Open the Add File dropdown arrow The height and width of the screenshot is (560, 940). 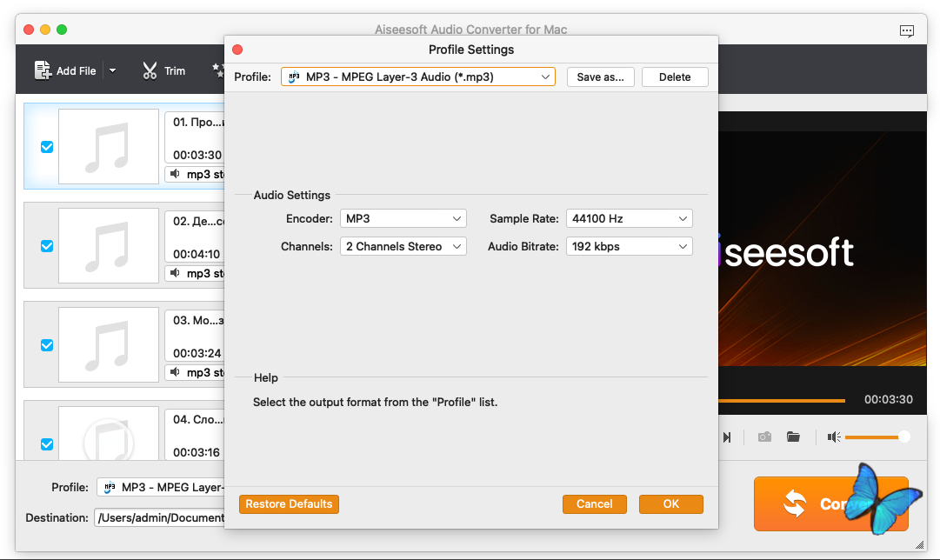tap(113, 70)
